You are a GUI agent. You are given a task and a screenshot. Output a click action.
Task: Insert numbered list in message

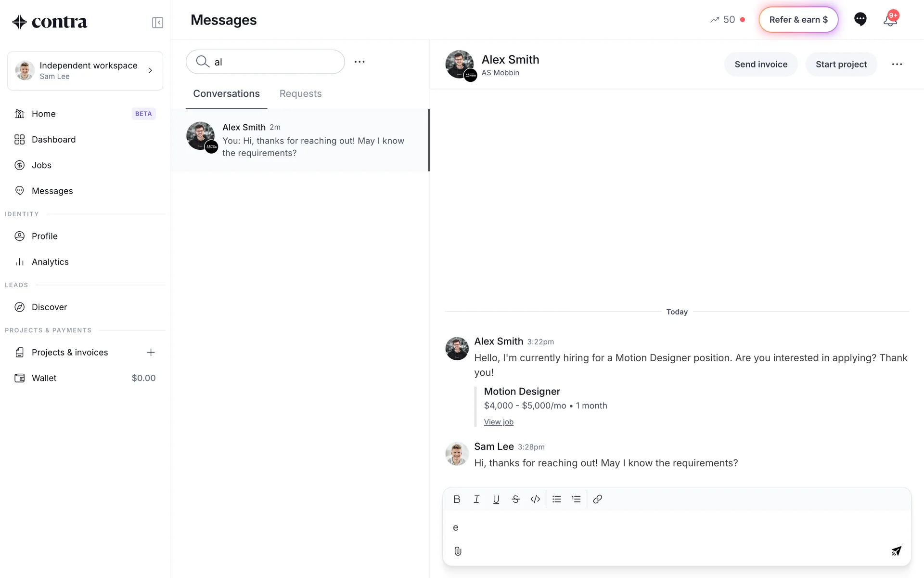(576, 499)
